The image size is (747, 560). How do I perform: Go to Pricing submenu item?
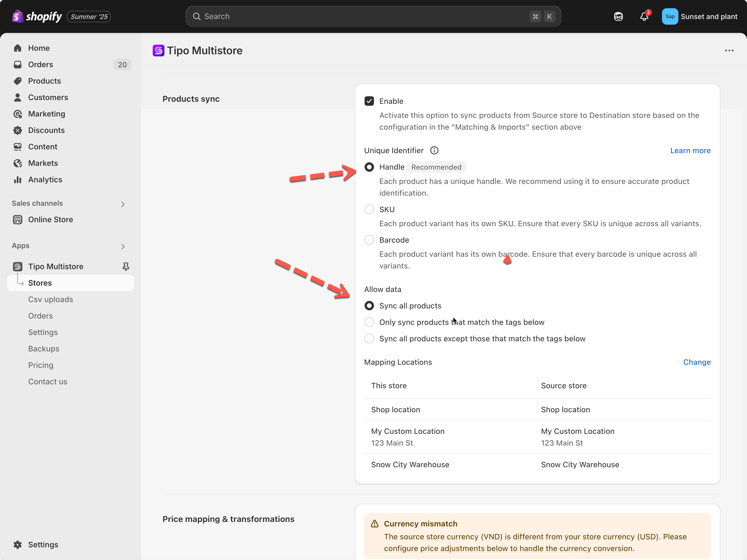(x=41, y=365)
